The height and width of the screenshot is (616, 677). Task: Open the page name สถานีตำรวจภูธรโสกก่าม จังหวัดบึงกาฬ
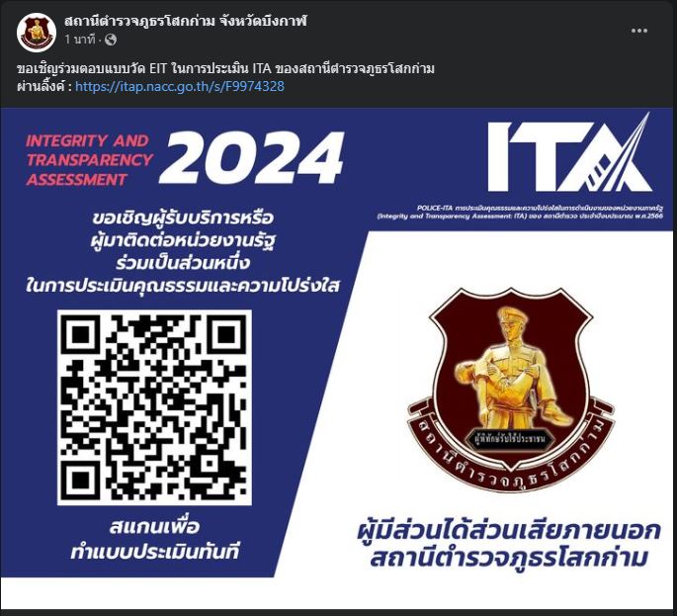[186, 21]
